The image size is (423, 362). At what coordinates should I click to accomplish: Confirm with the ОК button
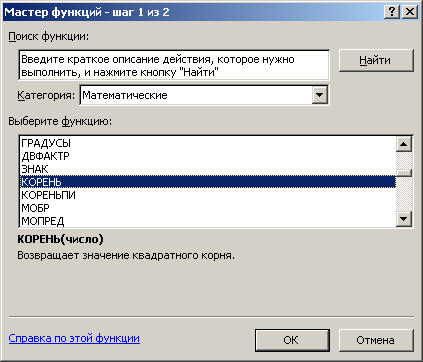[292, 340]
